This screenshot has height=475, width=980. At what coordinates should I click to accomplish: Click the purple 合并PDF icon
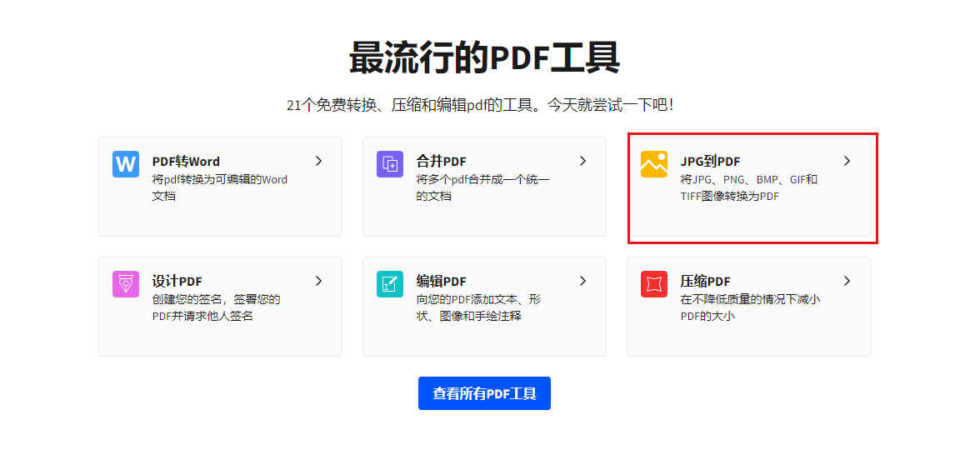click(390, 164)
